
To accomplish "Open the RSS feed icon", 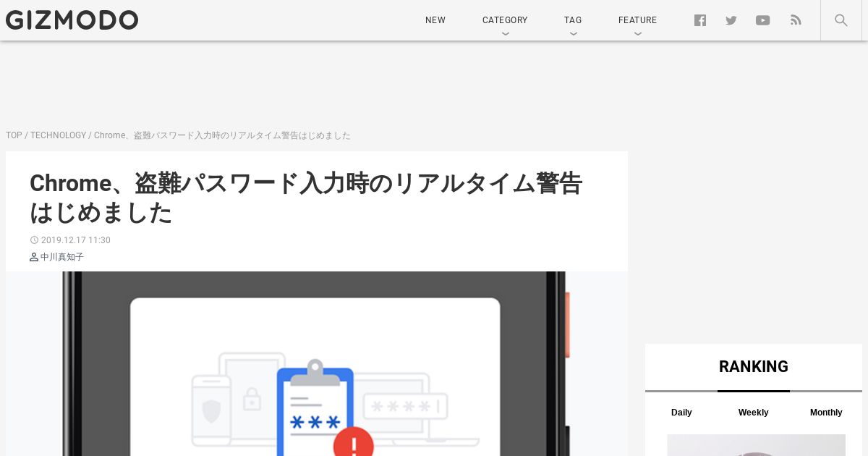I will [796, 20].
